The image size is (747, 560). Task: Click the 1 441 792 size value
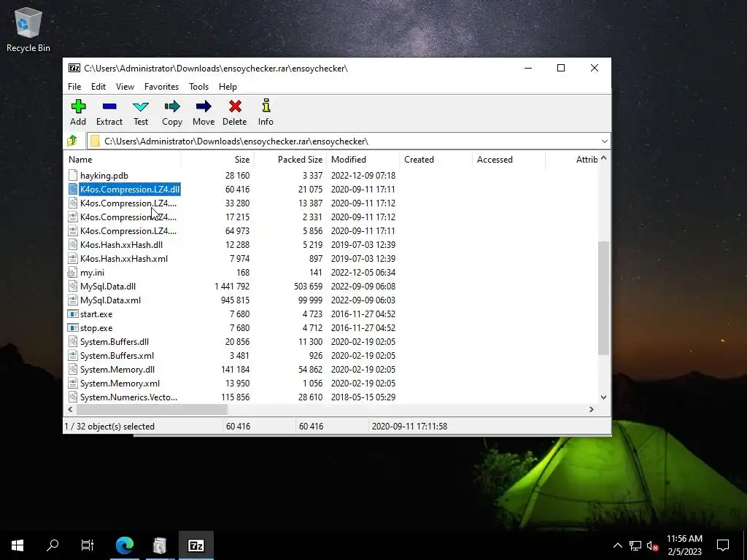pos(231,286)
